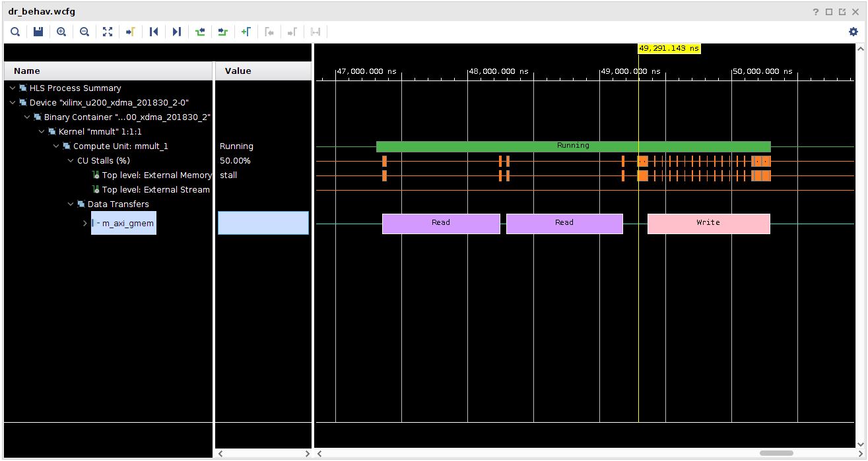The height and width of the screenshot is (461, 868).
Task: Go to the next transition
Action: point(223,32)
